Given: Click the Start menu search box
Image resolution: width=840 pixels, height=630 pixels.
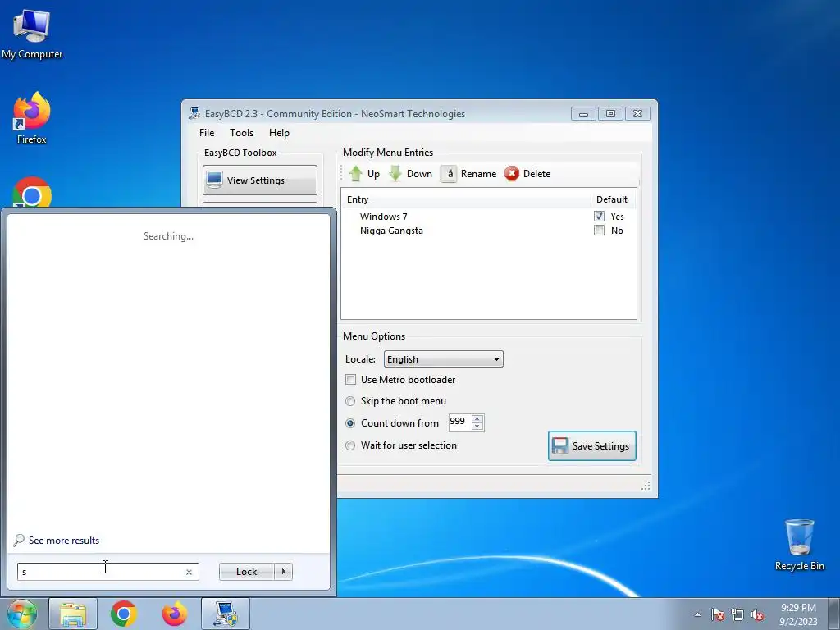Looking at the screenshot, I should pyautogui.click(x=107, y=572).
